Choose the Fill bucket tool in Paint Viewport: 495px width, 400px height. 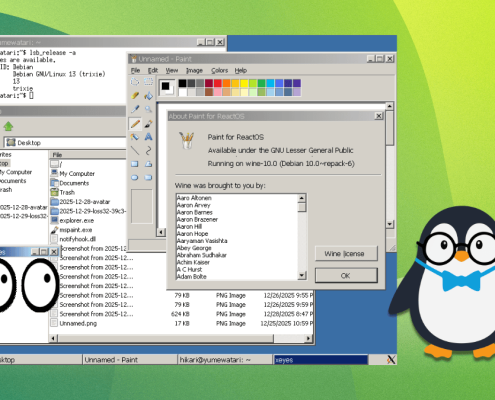148,96
